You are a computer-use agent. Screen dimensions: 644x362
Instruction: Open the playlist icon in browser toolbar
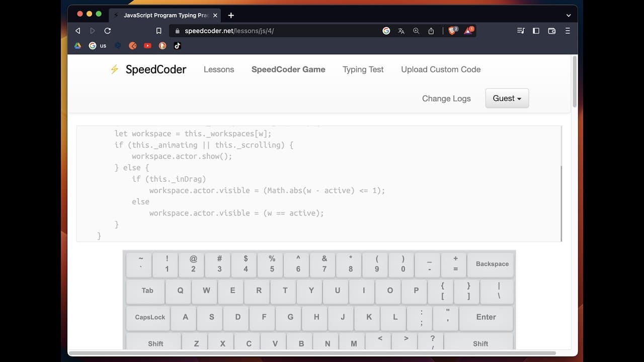521,31
